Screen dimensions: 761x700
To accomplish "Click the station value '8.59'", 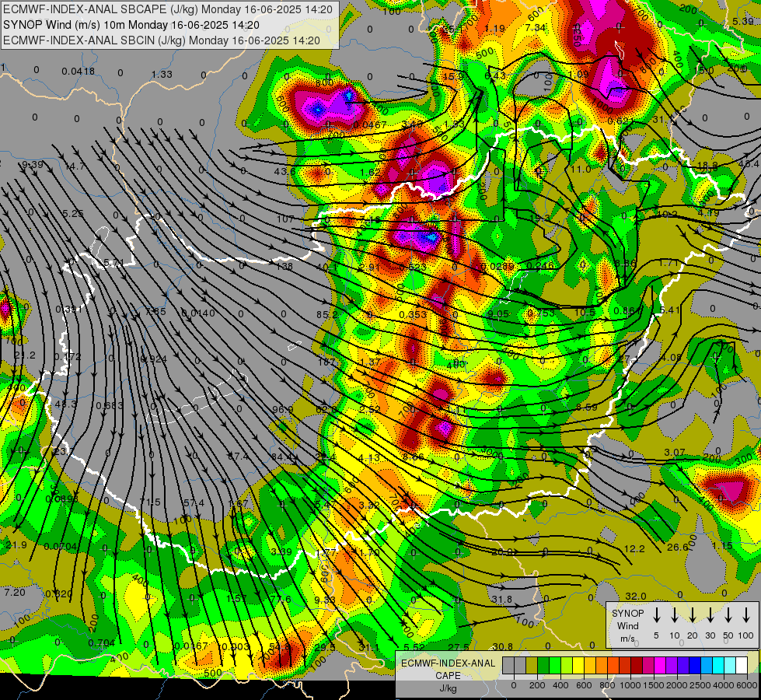I will (586, 407).
